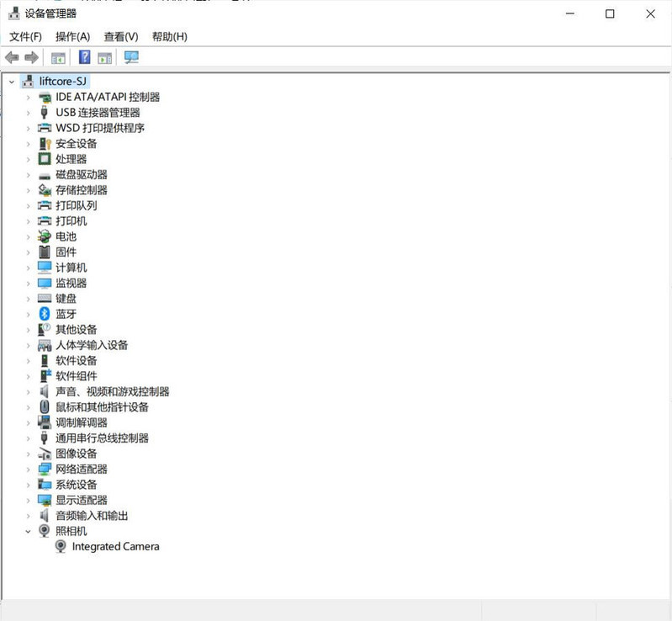Viewport: 672px width, 621px height.
Task: Maximize the 设备管理器 window
Action: pyautogui.click(x=610, y=13)
